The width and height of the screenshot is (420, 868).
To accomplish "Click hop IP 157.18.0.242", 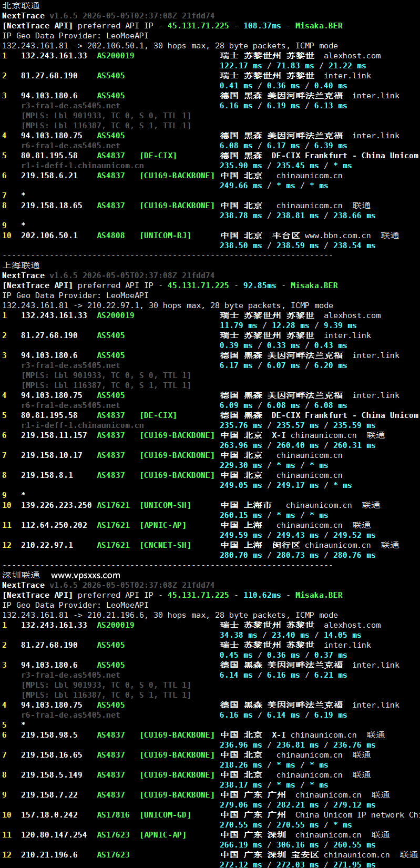I will (49, 815).
